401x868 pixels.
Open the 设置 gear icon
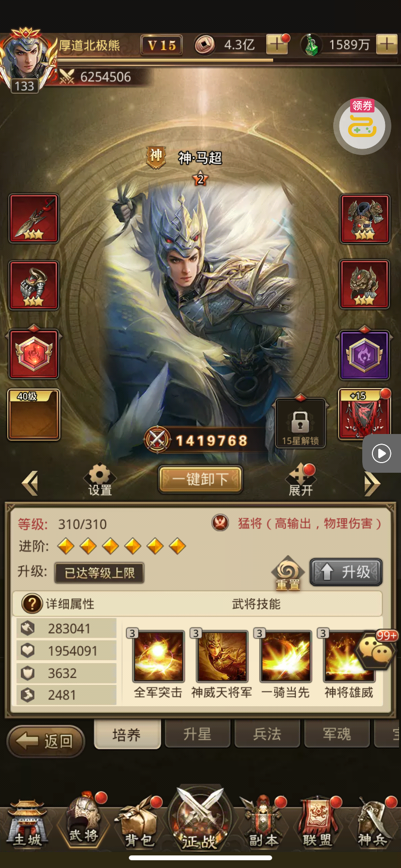pyautogui.click(x=100, y=480)
